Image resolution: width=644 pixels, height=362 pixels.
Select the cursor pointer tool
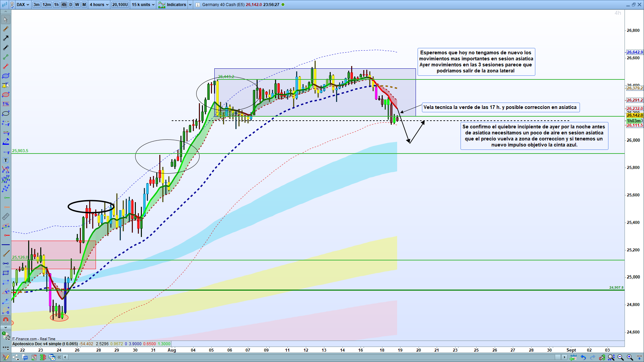6,19
